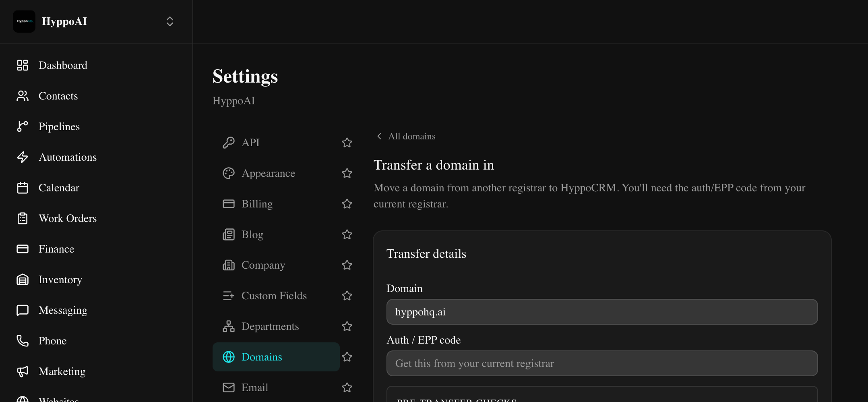The height and width of the screenshot is (402, 868).
Task: Click the Settings page title
Action: pyautogui.click(x=245, y=76)
